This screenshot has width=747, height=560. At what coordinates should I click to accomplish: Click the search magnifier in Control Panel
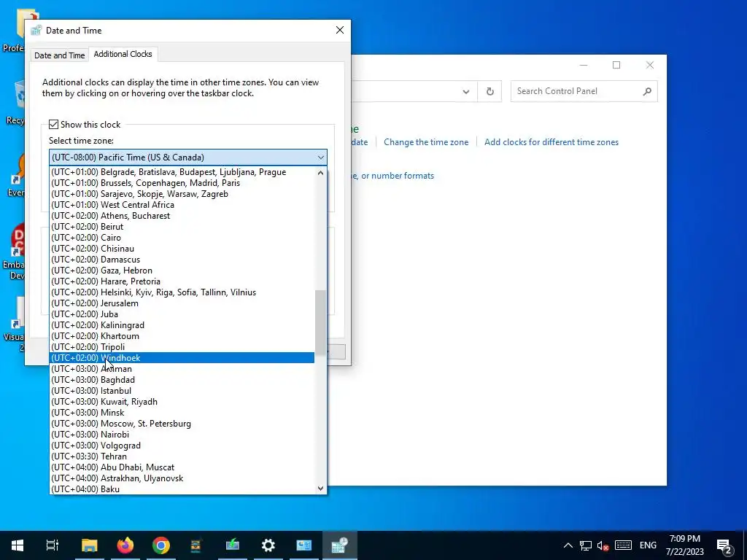647,91
